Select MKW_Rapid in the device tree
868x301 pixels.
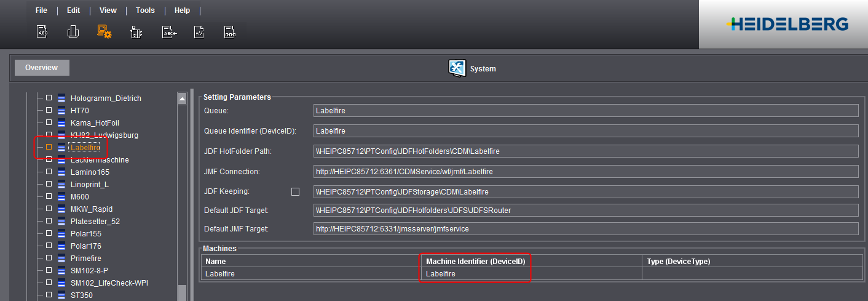click(91, 209)
